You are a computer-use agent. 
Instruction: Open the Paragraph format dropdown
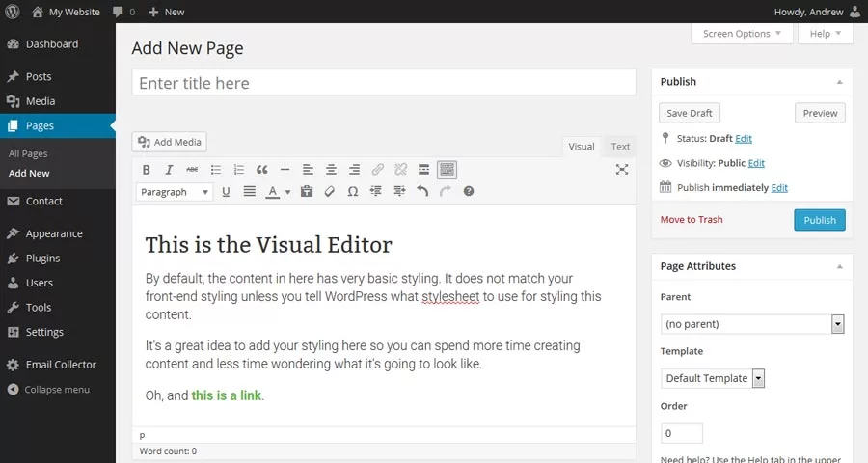tap(174, 192)
